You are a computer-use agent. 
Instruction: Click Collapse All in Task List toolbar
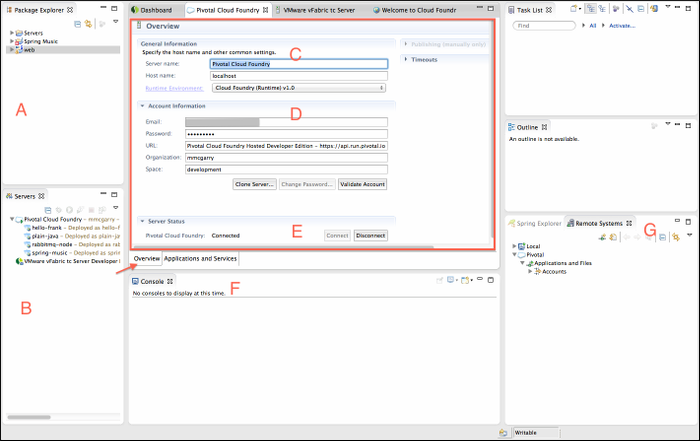tap(641, 8)
